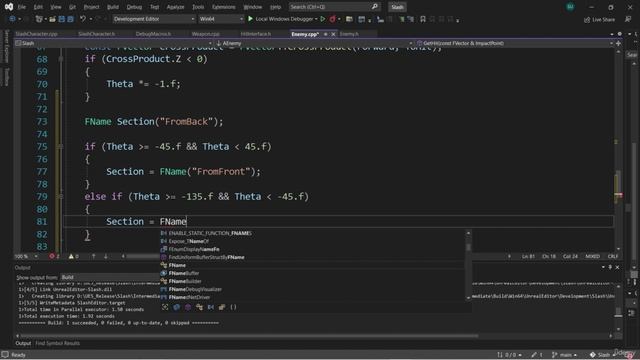
Task: Click Start Without Debugging green outline arrow
Action: (x=323, y=19)
